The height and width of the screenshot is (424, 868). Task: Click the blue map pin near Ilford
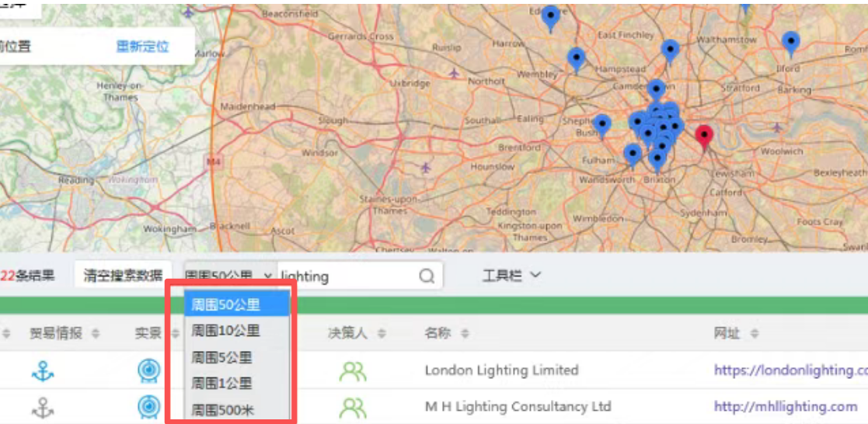(x=790, y=42)
